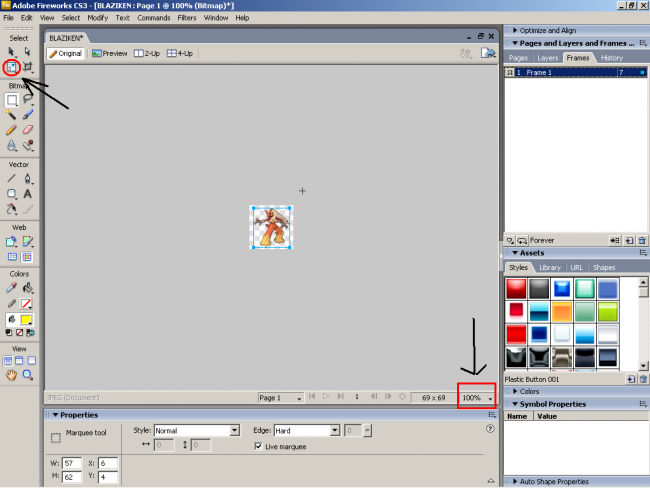This screenshot has width=650, height=488.
Task: Switch to Standard Screen mode
Action: 8,361
